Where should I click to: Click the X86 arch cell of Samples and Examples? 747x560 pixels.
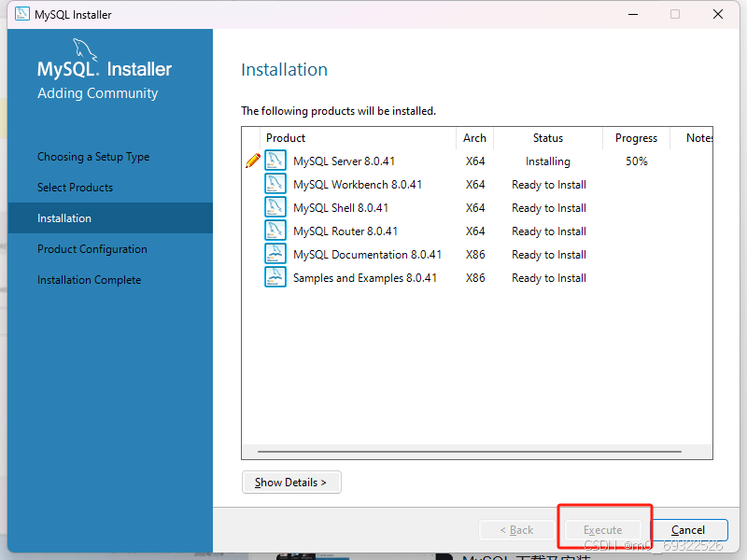[475, 278]
